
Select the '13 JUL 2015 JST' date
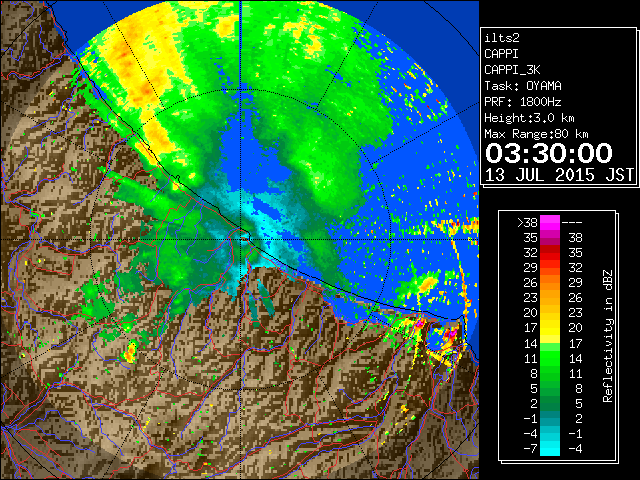[559, 175]
